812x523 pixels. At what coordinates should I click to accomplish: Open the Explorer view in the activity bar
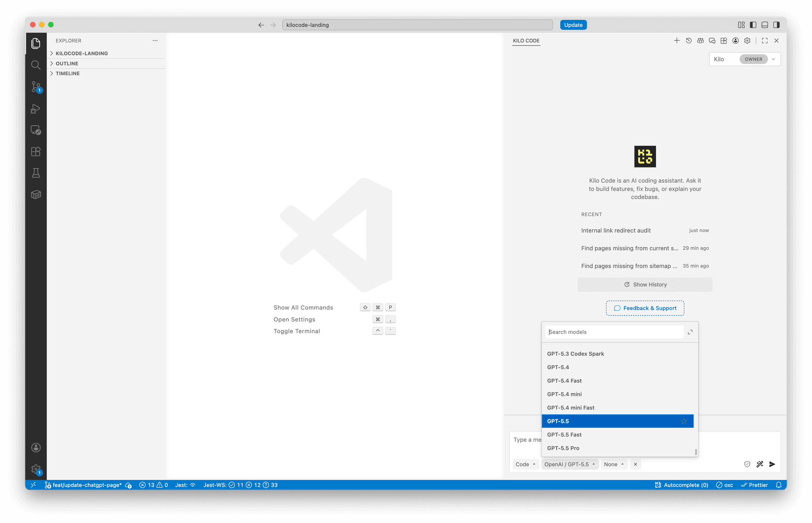(36, 43)
